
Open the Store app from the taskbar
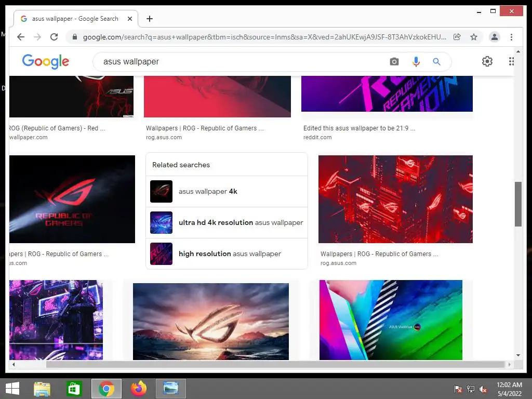pyautogui.click(x=74, y=389)
